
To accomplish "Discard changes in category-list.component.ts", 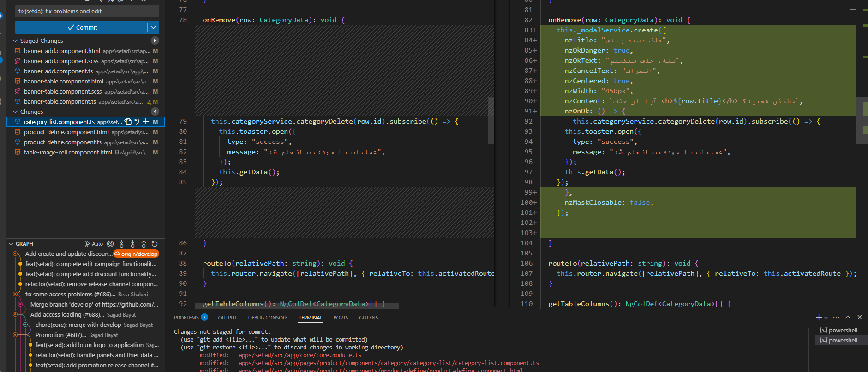I will pos(137,122).
